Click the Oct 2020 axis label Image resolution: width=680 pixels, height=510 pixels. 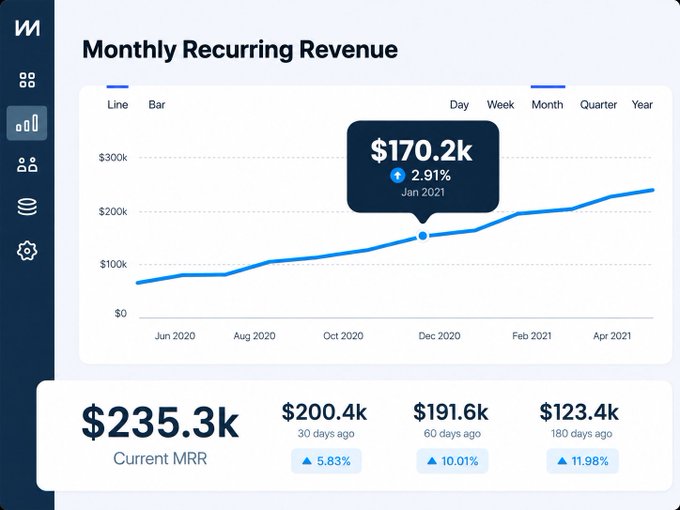(343, 336)
